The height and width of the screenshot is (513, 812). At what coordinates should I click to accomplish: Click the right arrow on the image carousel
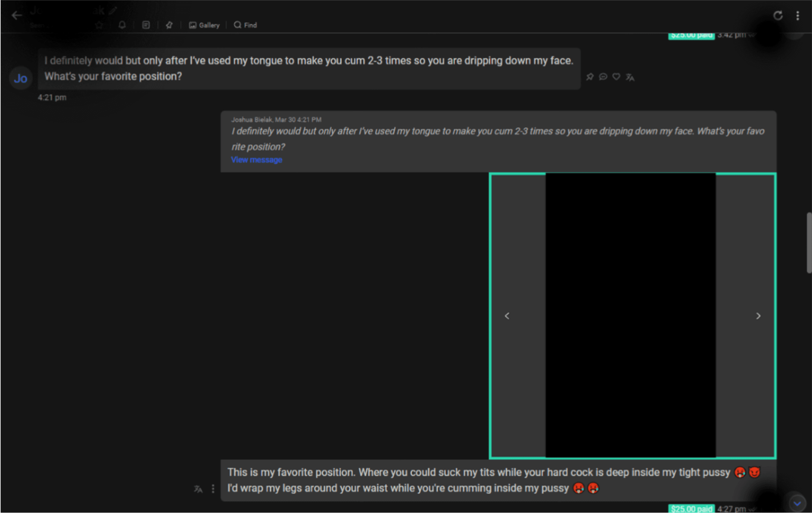[x=758, y=316]
